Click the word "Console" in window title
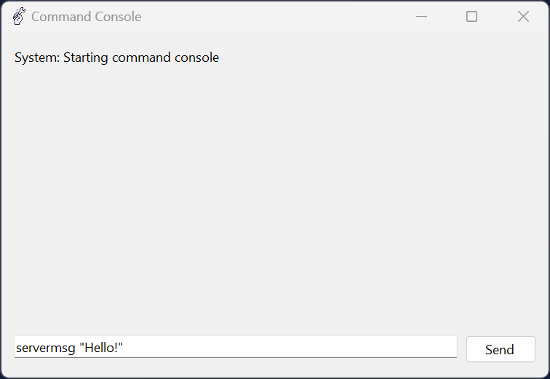550x379 pixels. tap(118, 16)
